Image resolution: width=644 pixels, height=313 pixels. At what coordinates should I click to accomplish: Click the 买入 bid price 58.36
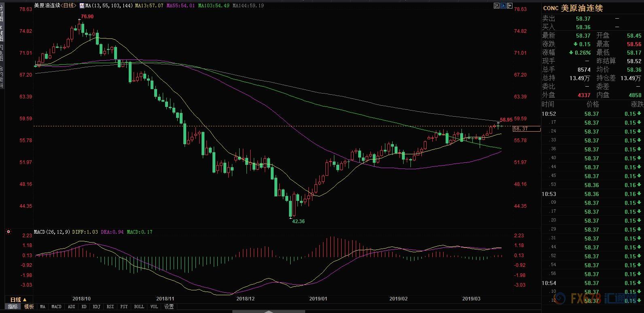[x=583, y=27]
